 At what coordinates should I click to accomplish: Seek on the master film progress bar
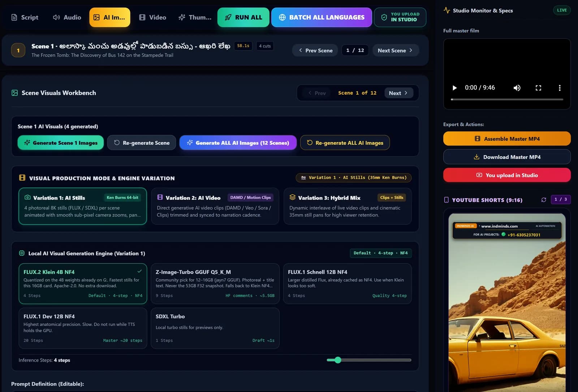507,99
